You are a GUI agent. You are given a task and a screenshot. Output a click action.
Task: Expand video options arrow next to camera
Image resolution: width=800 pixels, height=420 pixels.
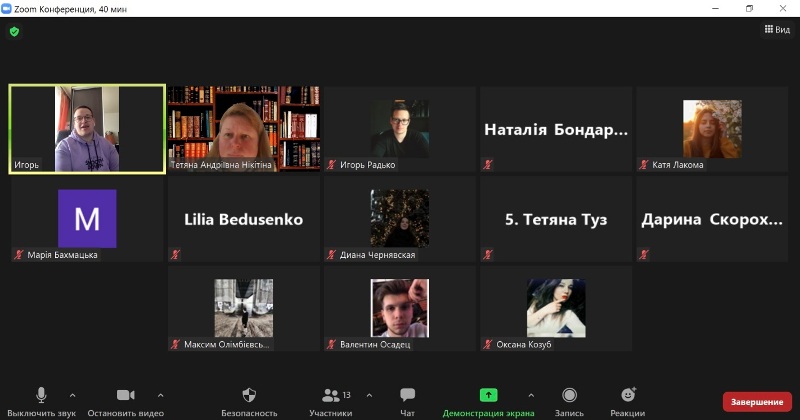160,395
